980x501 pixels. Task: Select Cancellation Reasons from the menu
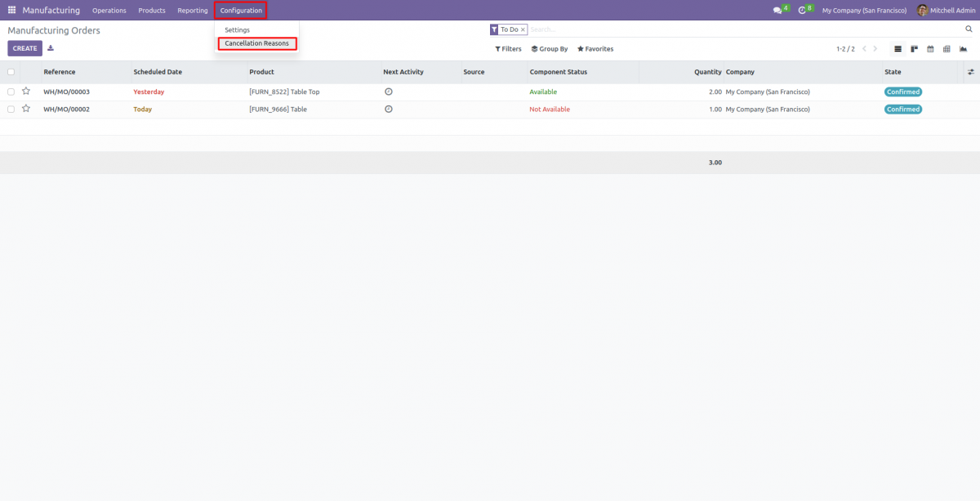[x=256, y=42]
